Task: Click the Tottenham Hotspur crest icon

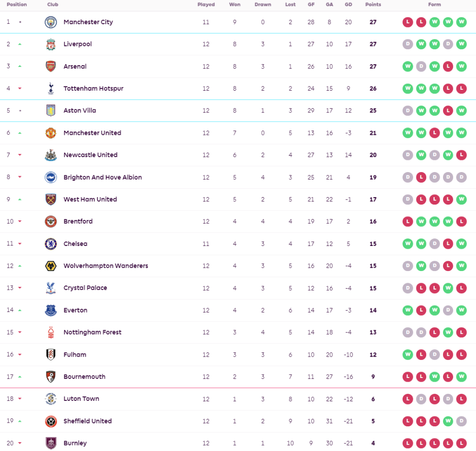Action: 51,88
